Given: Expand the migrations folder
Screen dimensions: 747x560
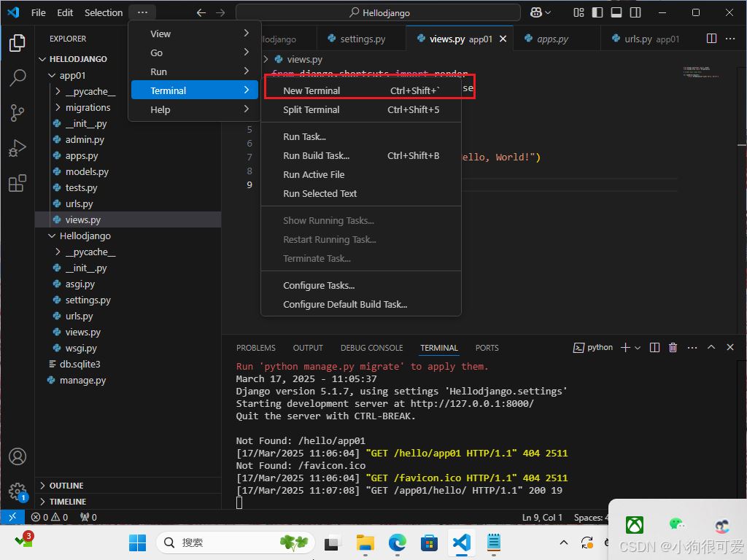Looking at the screenshot, I should (x=58, y=107).
